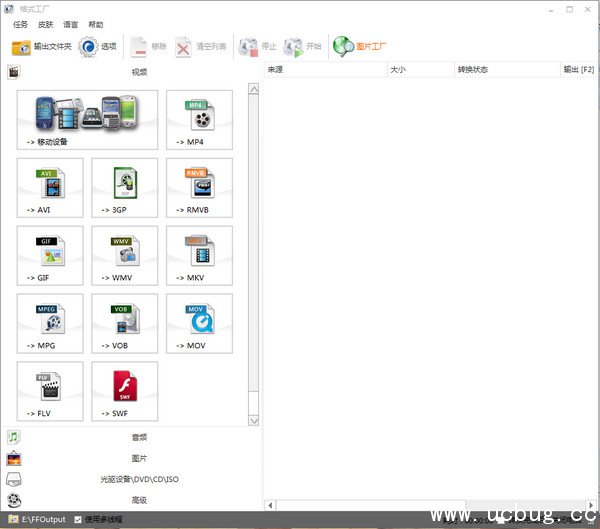
Task: Click the format list scroll-down arrow
Action: (x=254, y=420)
